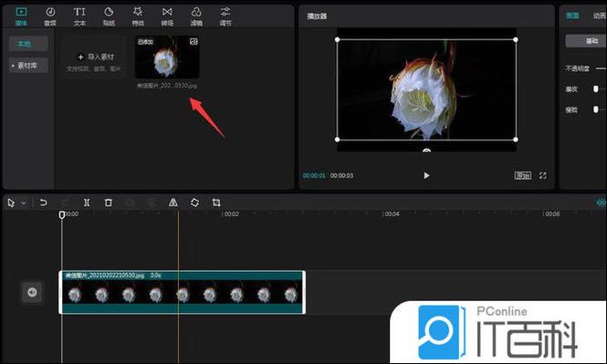Image resolution: width=607 pixels, height=364 pixels.
Task: Rotate the clip using the rotate icon
Action: 194,203
